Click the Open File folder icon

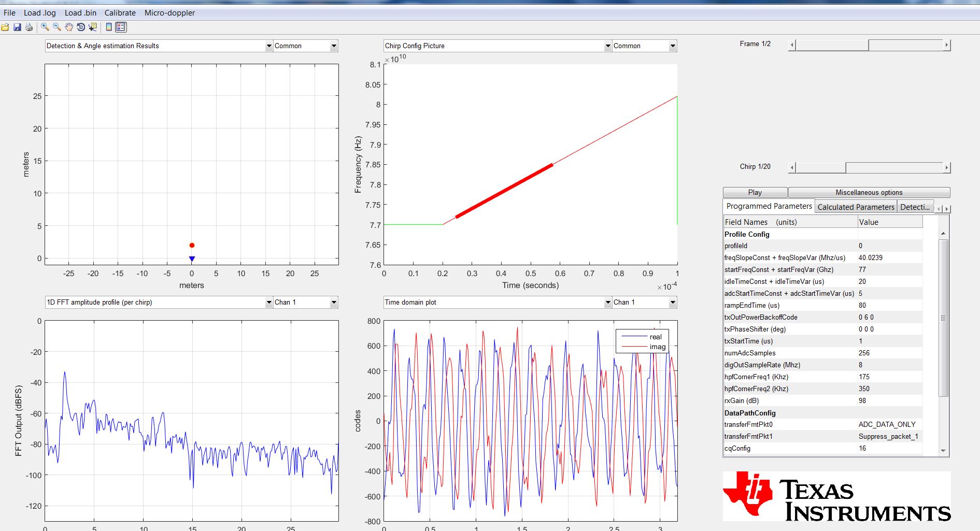(5, 27)
